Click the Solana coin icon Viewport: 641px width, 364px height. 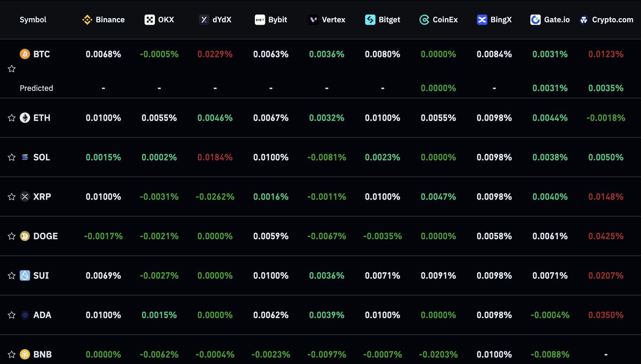[26, 157]
